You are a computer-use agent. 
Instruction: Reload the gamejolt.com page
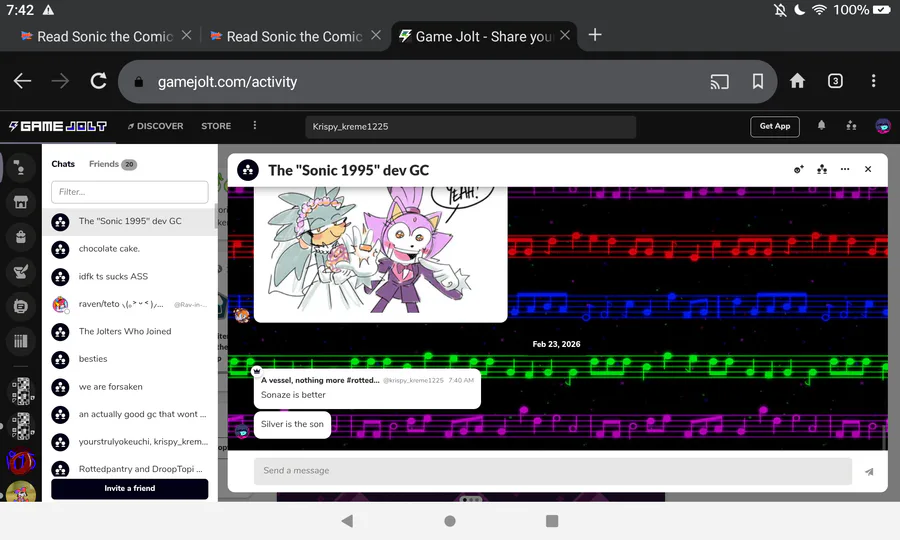click(x=98, y=81)
